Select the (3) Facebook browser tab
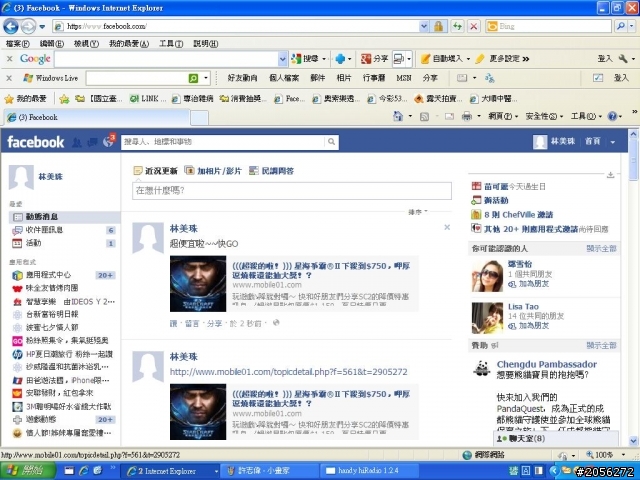 tap(96, 118)
